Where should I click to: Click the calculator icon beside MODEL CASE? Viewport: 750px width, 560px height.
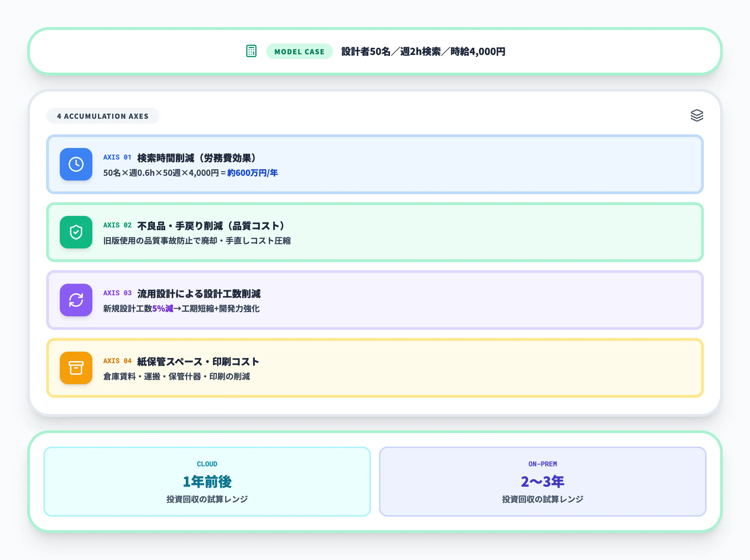[251, 51]
